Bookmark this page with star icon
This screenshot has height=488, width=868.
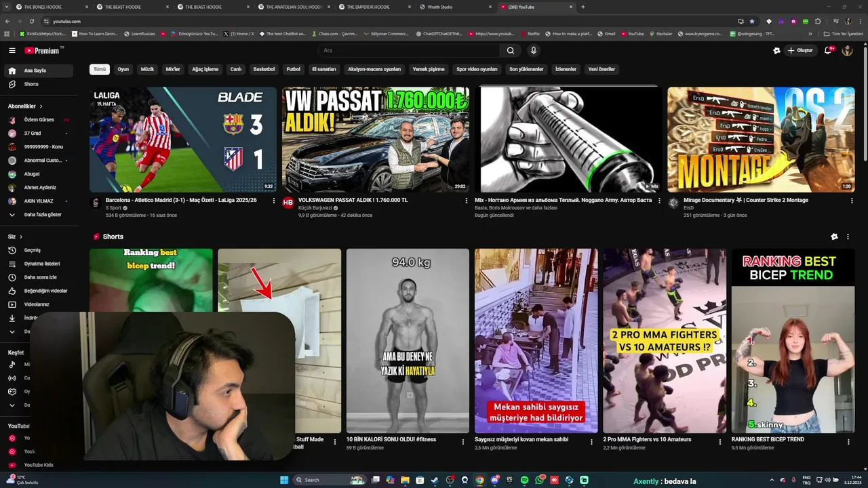pyautogui.click(x=752, y=21)
